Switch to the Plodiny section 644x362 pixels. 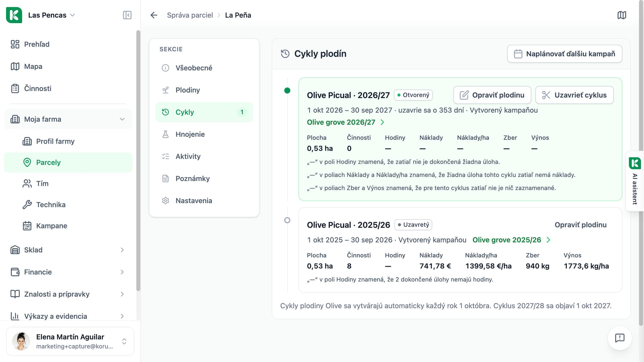204,90
